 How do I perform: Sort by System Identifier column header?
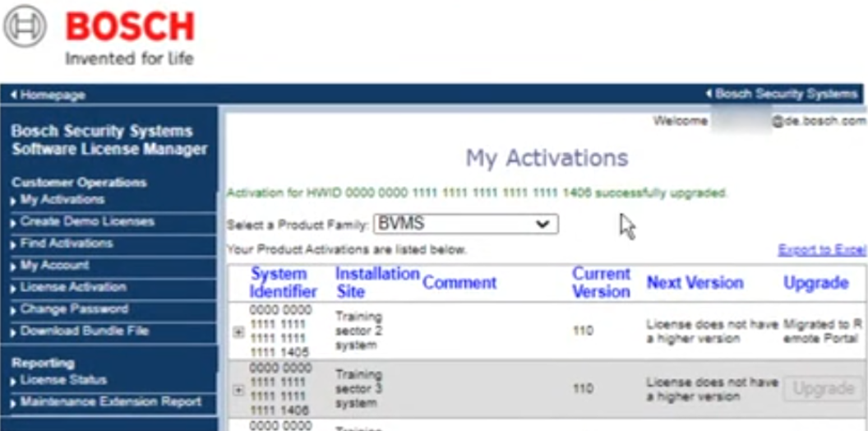coord(284,282)
